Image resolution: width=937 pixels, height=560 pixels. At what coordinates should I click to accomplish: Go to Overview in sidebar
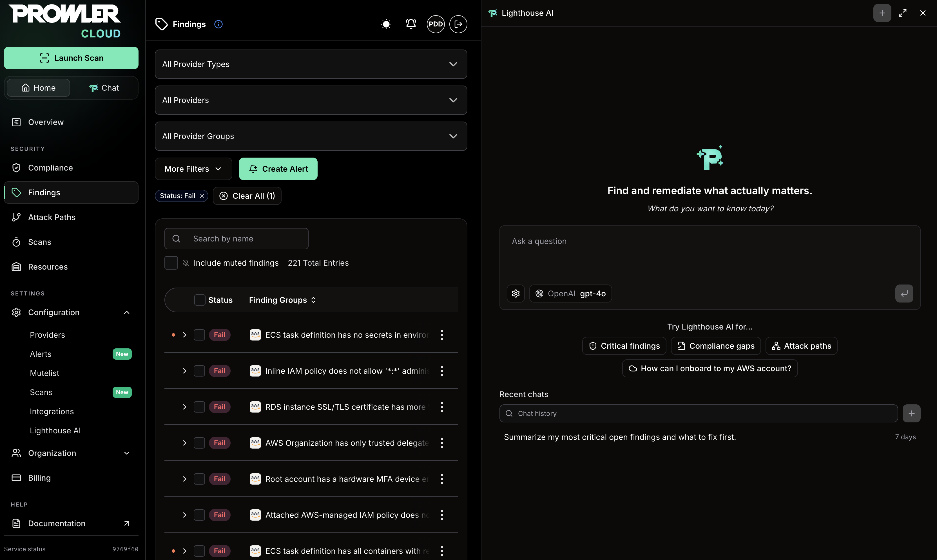point(71,122)
